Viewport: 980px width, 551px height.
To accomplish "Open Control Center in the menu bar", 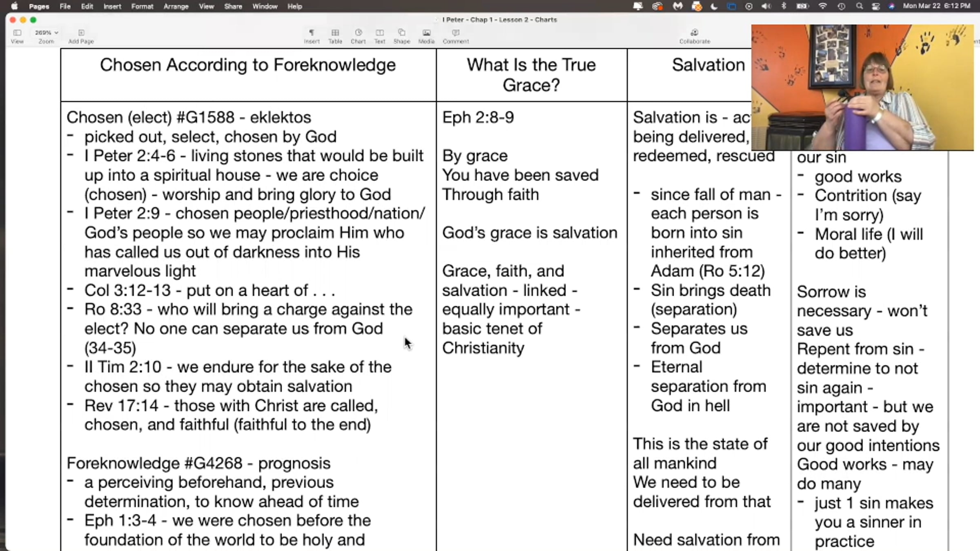I will (x=876, y=6).
